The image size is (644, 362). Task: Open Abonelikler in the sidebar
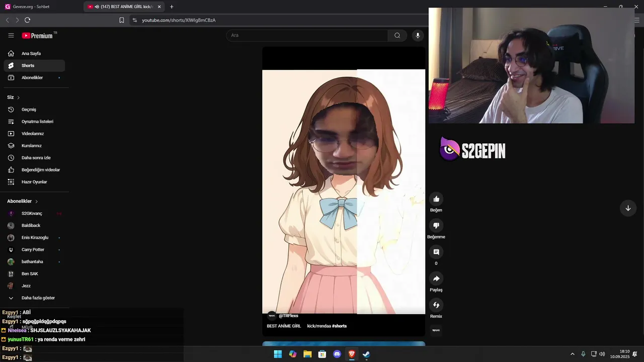(34, 77)
